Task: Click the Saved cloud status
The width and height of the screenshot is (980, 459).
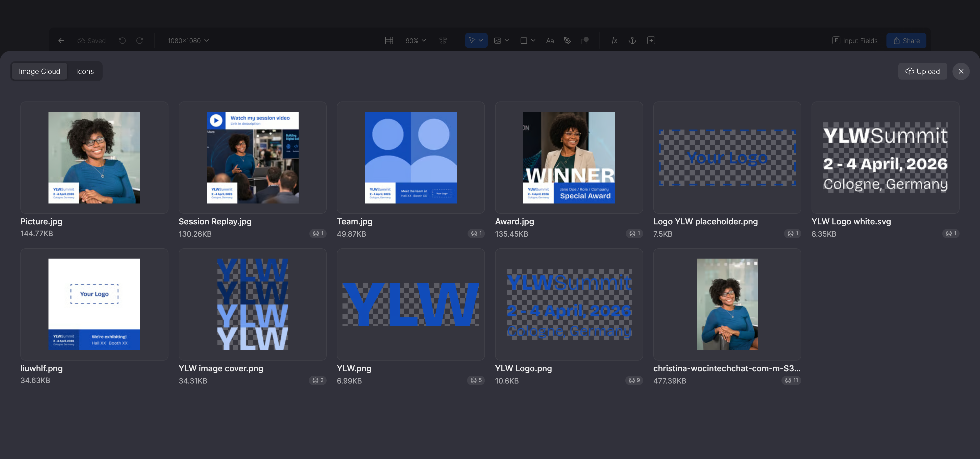Action: 92,41
